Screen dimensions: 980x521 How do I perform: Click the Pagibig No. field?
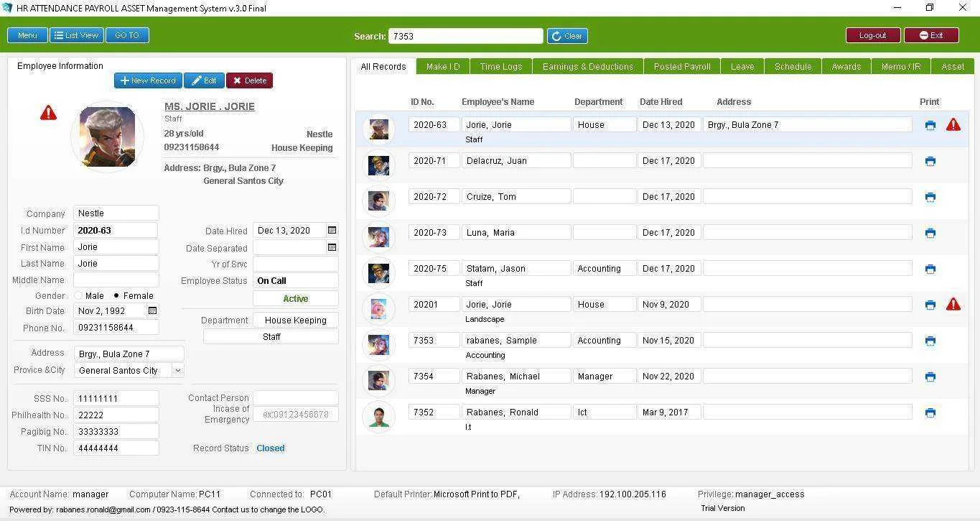click(116, 431)
